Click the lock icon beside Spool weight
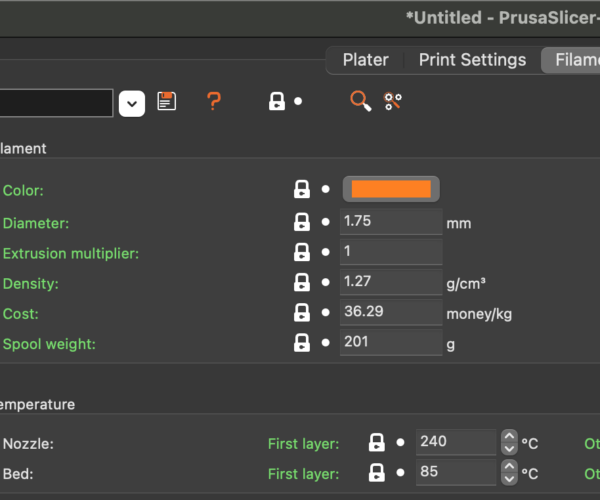Screen dimensions: 600x500 pyautogui.click(x=301, y=343)
